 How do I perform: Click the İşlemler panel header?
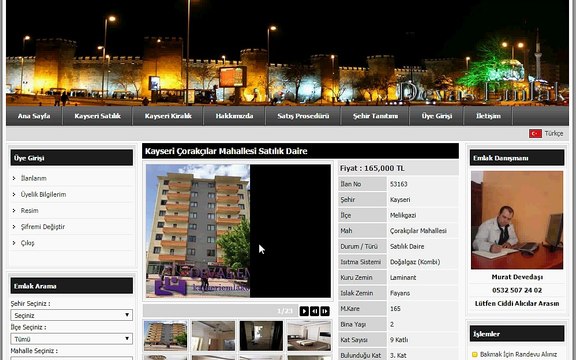[517, 334]
